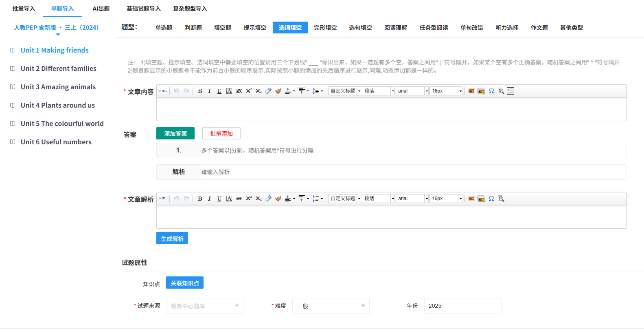Select the 完形填空 question type
This screenshot has width=644, height=329.
[325, 28]
